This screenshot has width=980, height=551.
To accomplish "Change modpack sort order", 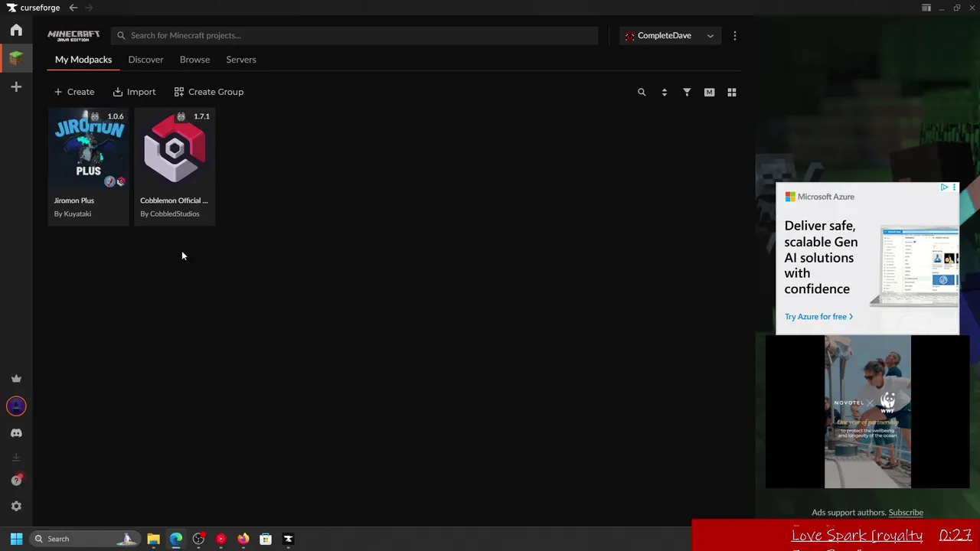I will tap(664, 92).
